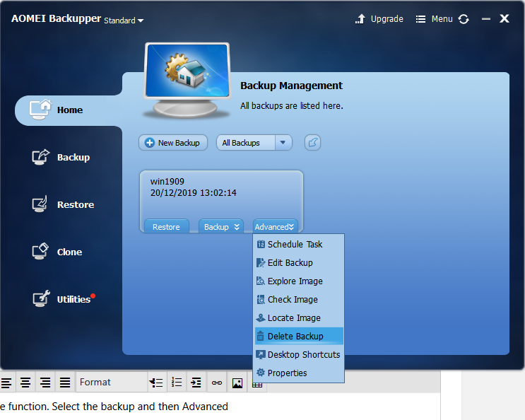
Task: Click Restore on the win1909 backup card
Action: [167, 226]
